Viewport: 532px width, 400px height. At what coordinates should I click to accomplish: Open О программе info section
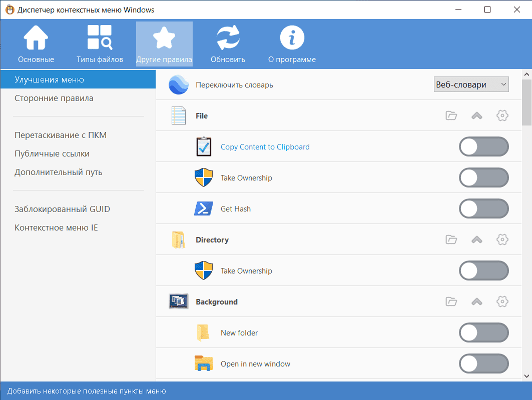(x=292, y=44)
